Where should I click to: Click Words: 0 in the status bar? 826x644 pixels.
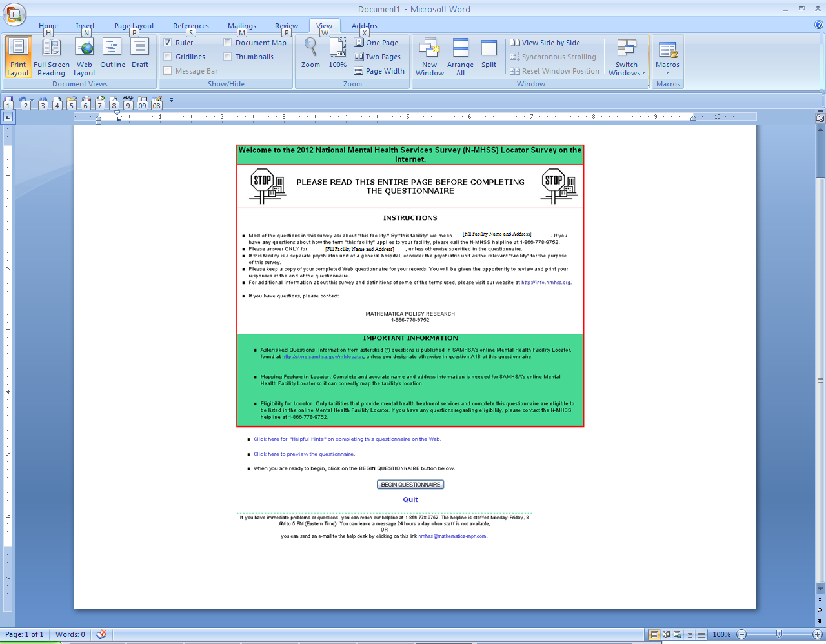click(x=70, y=634)
